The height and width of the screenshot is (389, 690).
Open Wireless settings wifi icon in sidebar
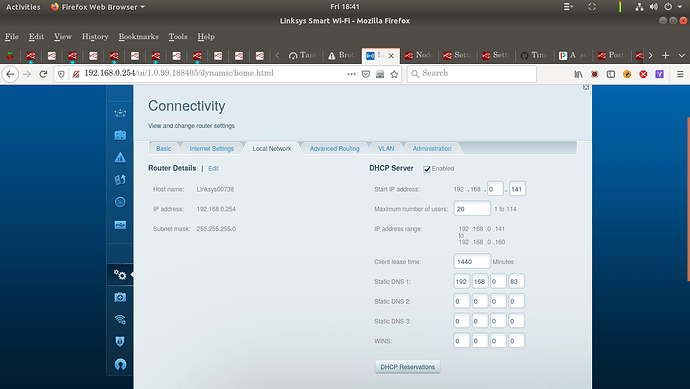pyautogui.click(x=120, y=319)
